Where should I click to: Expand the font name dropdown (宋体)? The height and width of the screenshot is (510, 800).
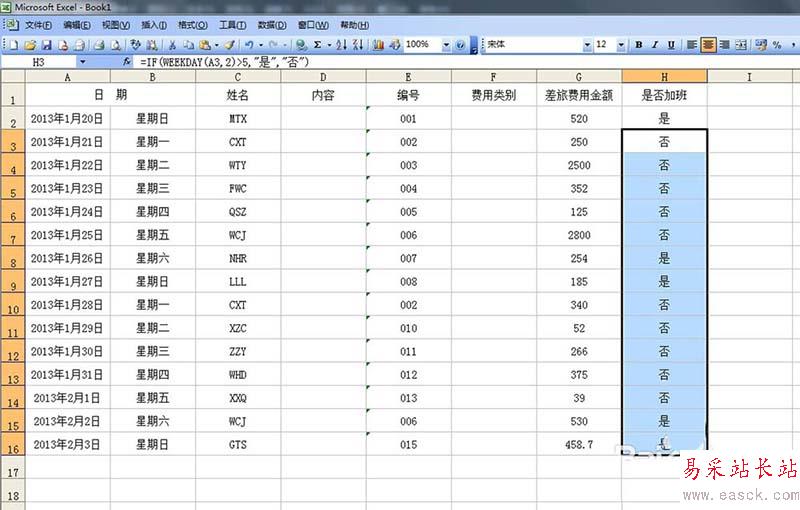587,45
